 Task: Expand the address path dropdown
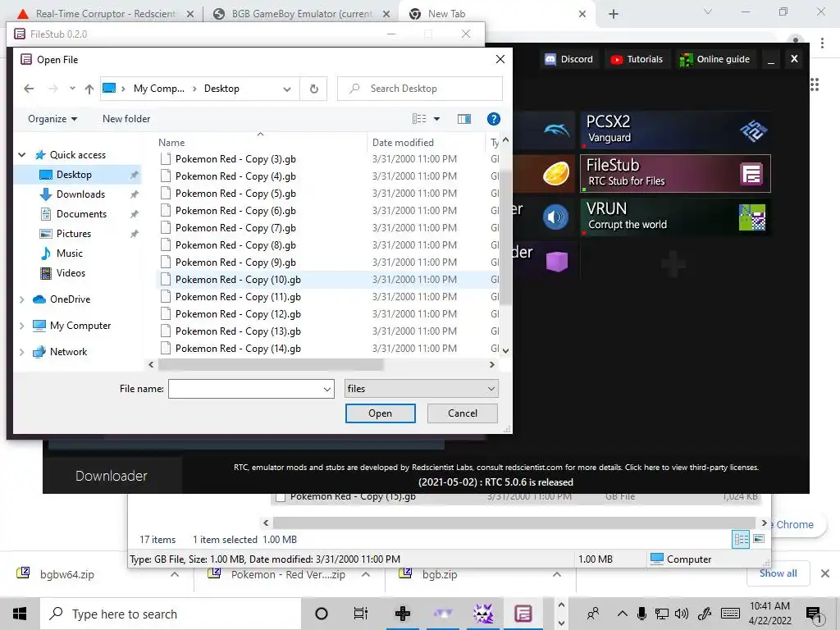point(287,89)
